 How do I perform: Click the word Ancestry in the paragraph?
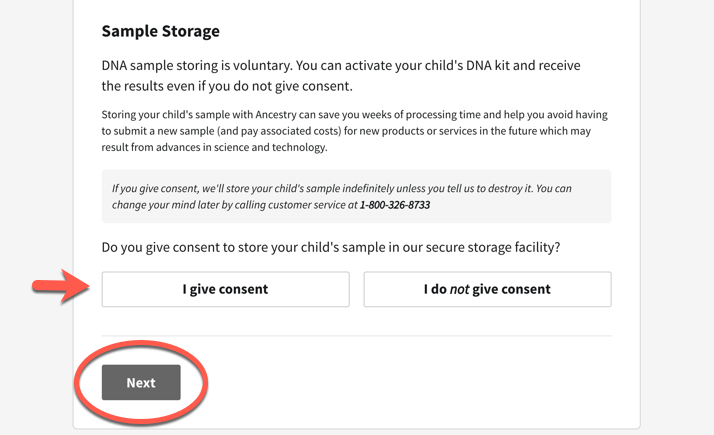(276, 115)
